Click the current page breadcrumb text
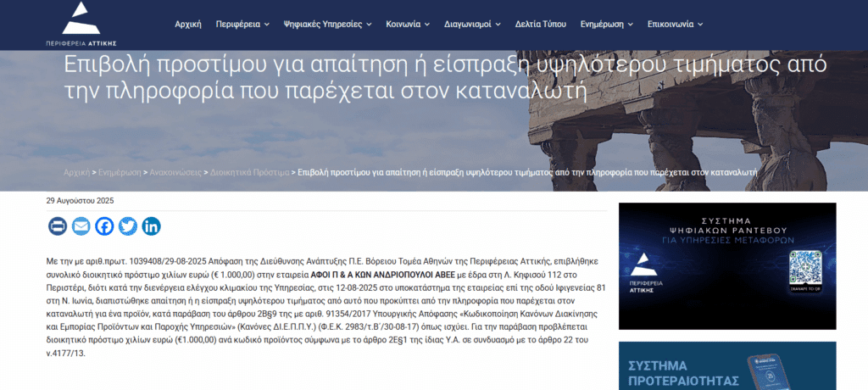This screenshot has height=390, width=868. click(527, 172)
